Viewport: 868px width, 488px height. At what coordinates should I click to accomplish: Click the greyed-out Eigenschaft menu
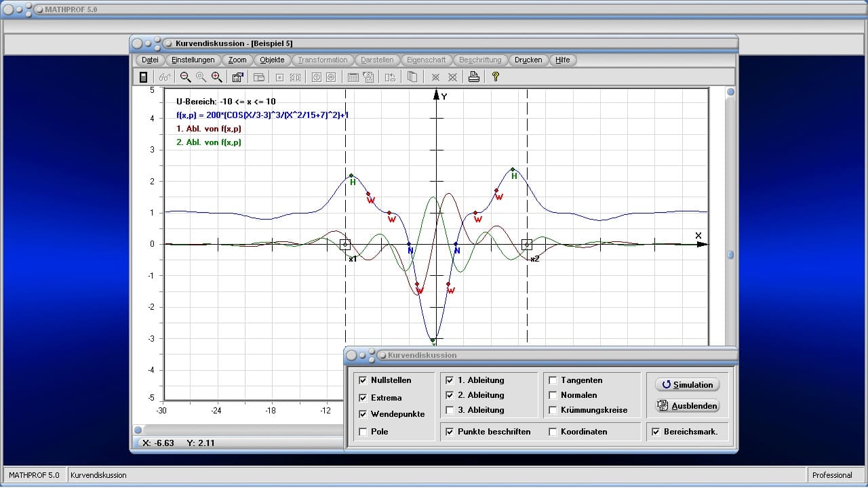coord(427,60)
